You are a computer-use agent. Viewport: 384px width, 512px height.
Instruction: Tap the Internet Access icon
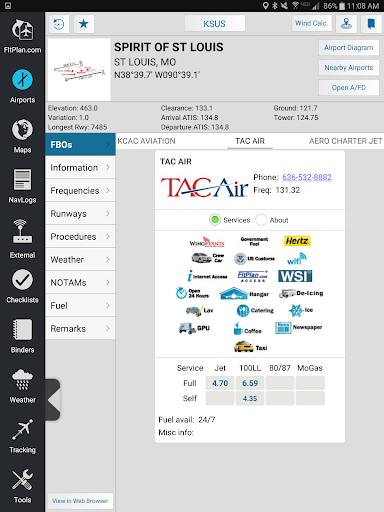click(x=207, y=276)
